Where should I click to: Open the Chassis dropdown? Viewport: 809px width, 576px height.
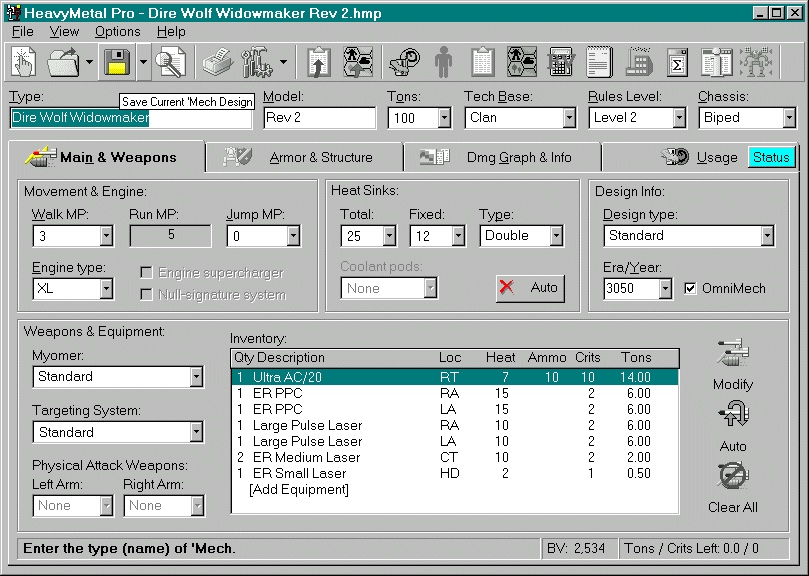tap(789, 118)
